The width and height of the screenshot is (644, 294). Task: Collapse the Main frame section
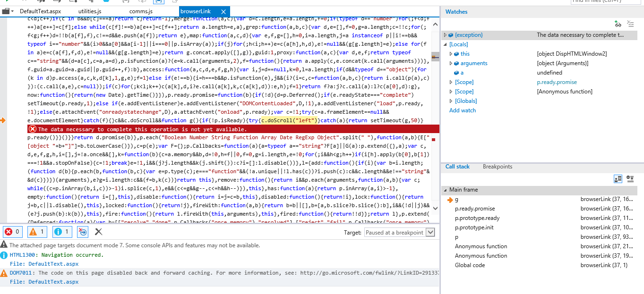point(445,190)
